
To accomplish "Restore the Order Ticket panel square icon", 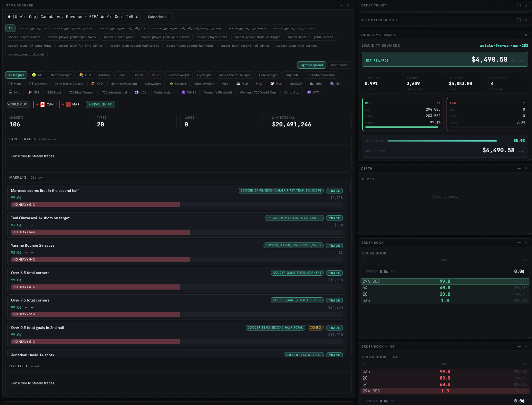I will [519, 5].
